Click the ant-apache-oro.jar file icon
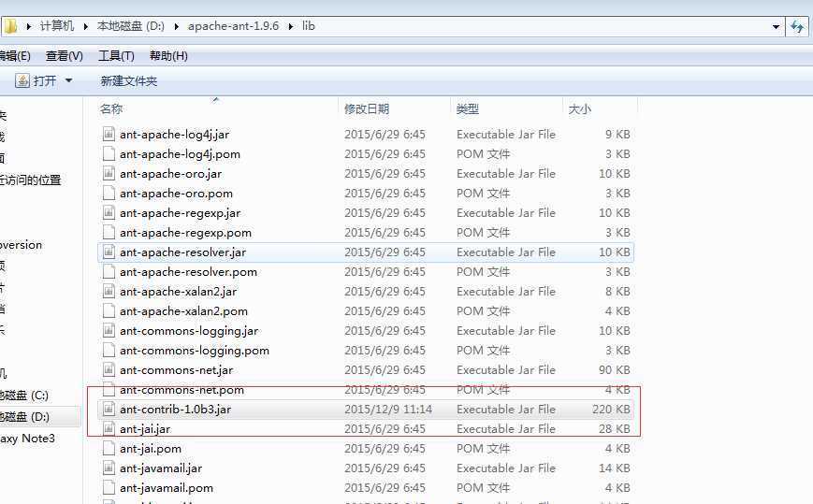Image resolution: width=813 pixels, height=504 pixels. [109, 174]
